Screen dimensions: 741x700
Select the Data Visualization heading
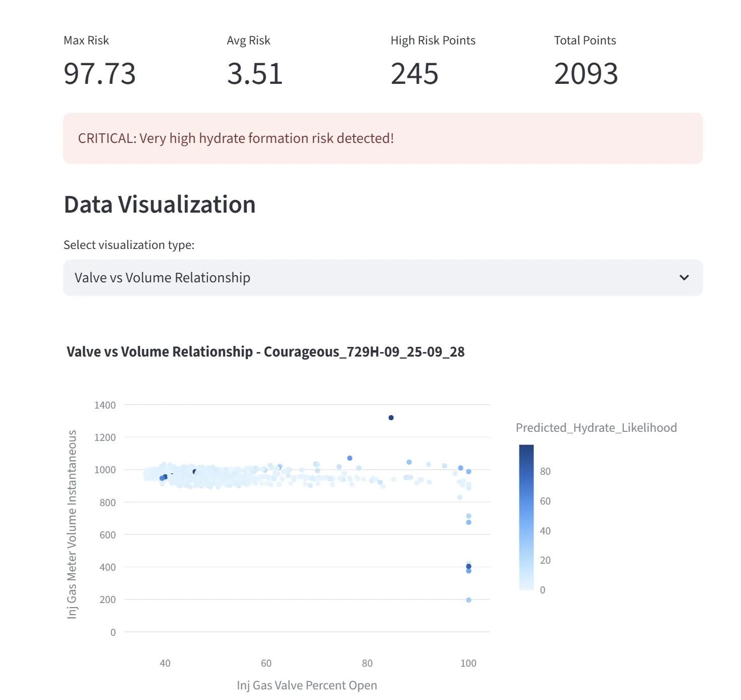point(160,204)
